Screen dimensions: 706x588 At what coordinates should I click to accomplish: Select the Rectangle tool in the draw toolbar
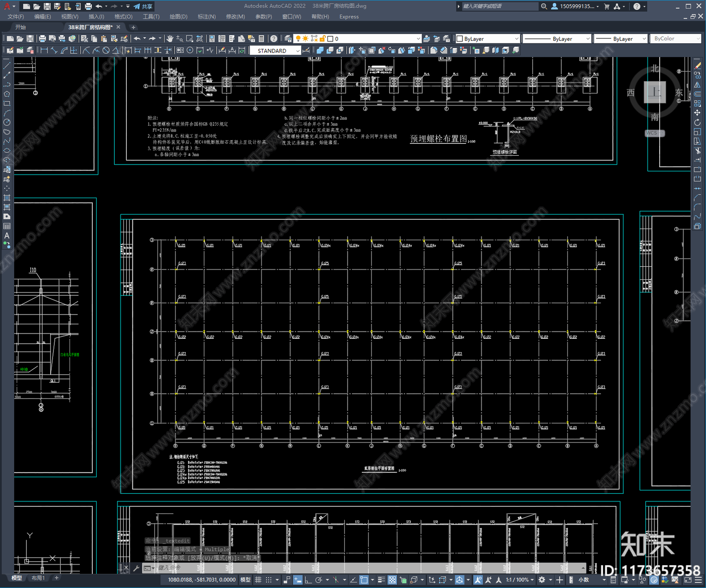pos(7,103)
